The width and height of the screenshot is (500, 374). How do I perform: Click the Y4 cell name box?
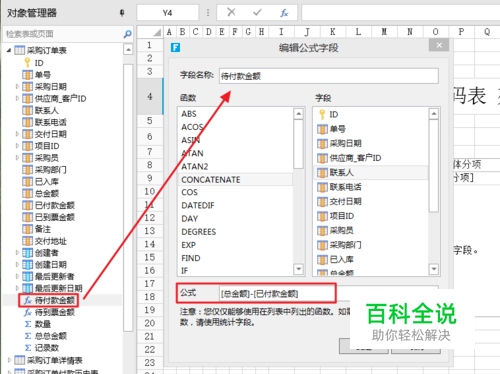point(167,13)
